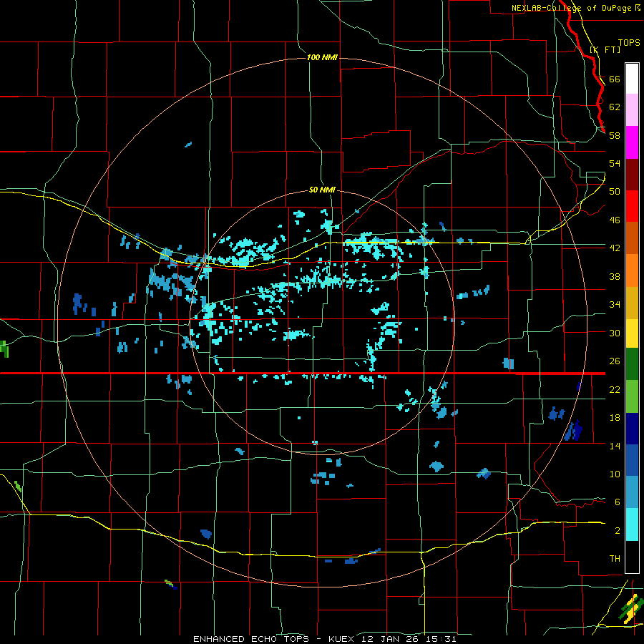Image resolution: width=644 pixels, height=644 pixels.
Task: Click the light blue 6-10 kft legend swatch
Action: coord(632,492)
